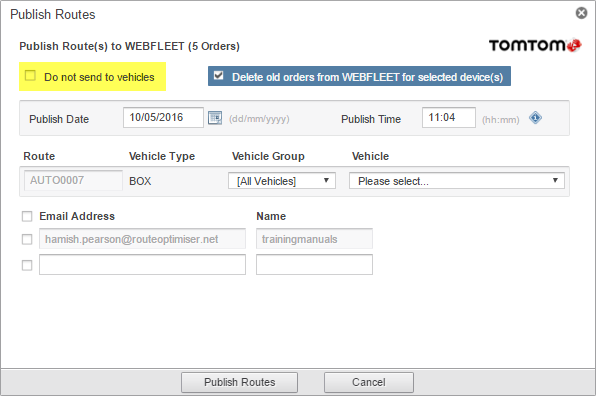This screenshot has width=596, height=396.
Task: Open the Vehicle Group [All Vehicles] dropdown
Action: pyautogui.click(x=282, y=181)
